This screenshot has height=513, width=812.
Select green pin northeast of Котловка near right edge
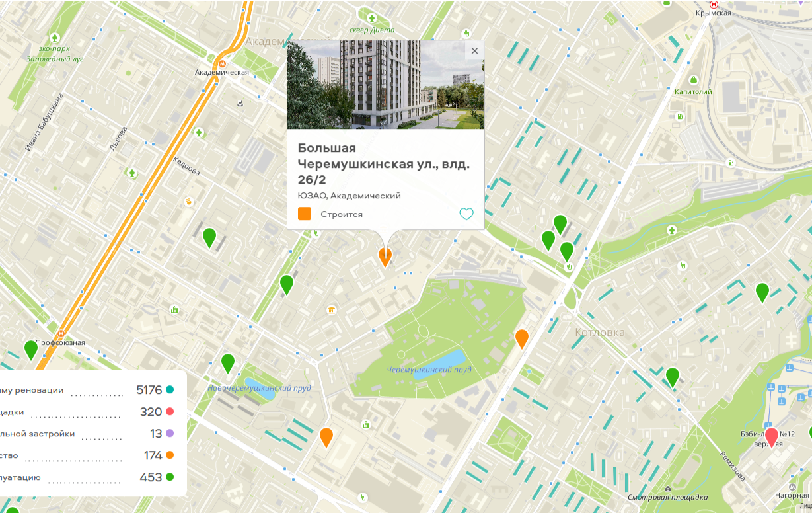coord(762,292)
